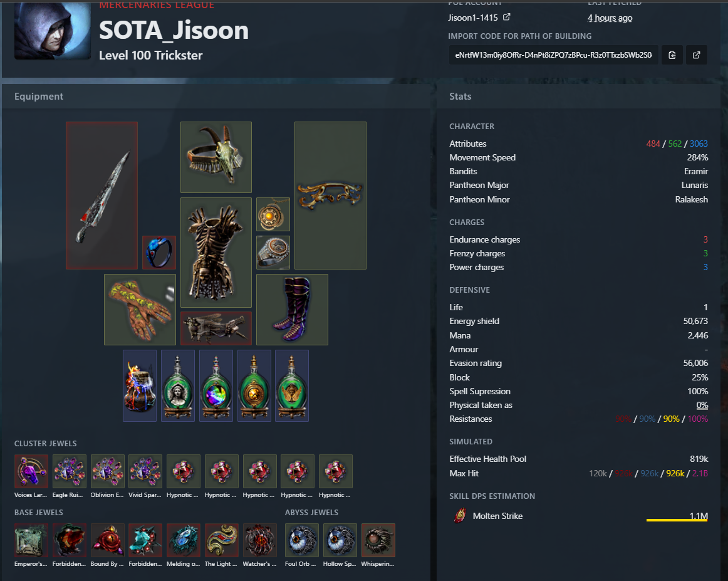Select the flask with the face emblem

pyautogui.click(x=178, y=386)
